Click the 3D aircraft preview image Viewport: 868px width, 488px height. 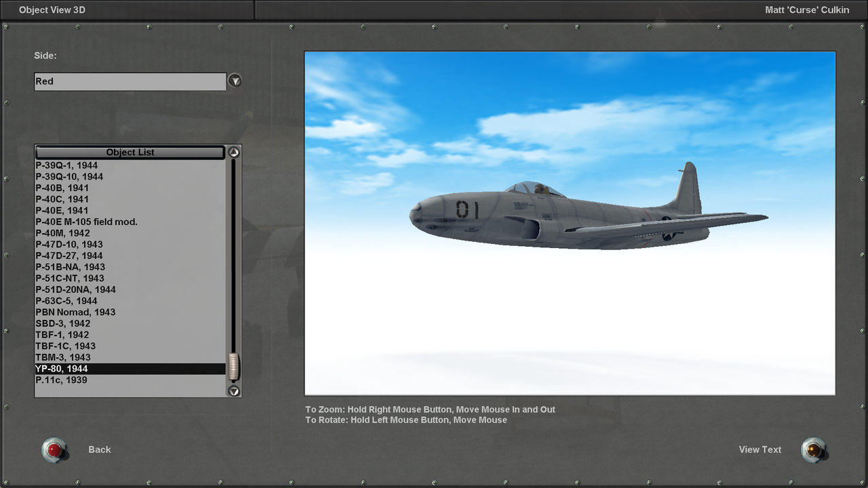click(570, 222)
